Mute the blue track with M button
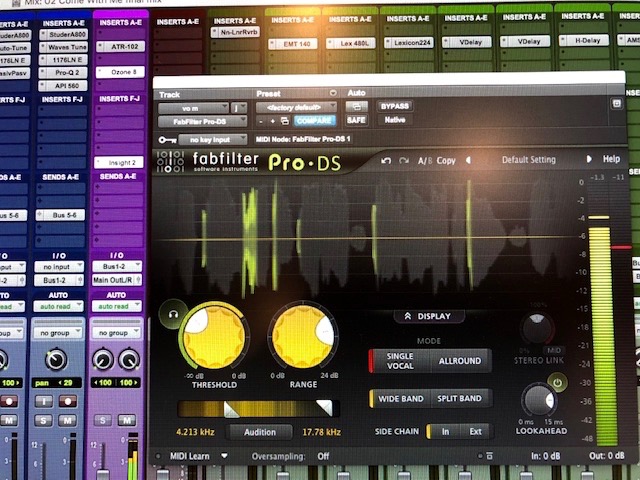The width and height of the screenshot is (640, 480). point(67,420)
